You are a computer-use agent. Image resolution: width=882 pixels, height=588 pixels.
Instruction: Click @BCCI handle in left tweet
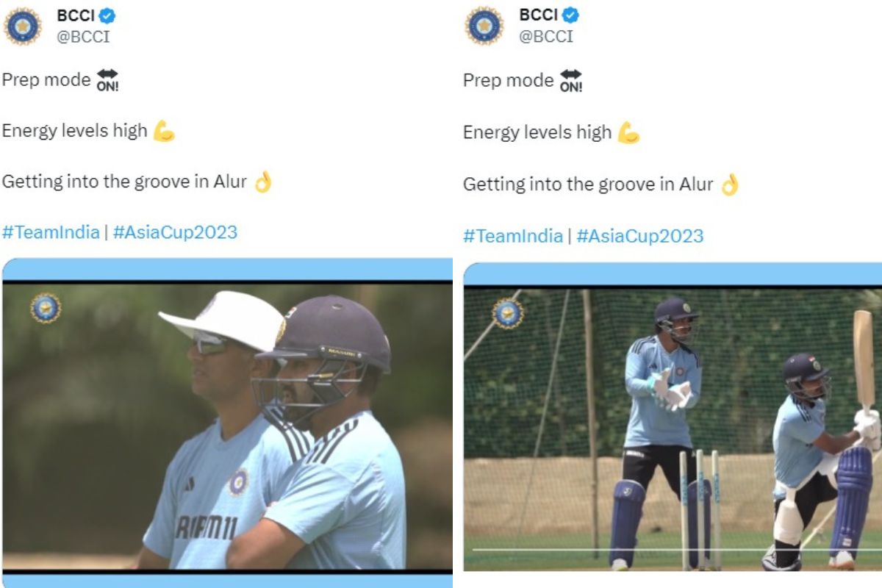pos(83,37)
